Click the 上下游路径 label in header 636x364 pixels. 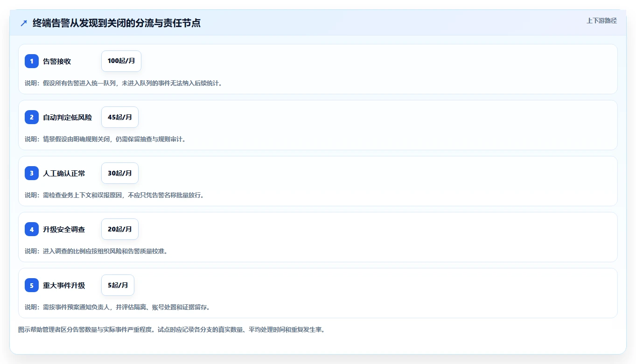coord(601,21)
